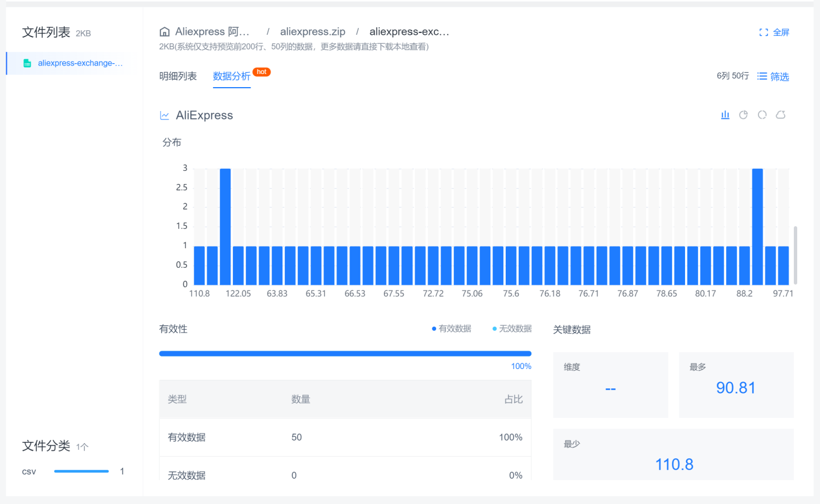Click the csv category progress bar
Image resolution: width=820 pixels, height=504 pixels.
(x=81, y=471)
